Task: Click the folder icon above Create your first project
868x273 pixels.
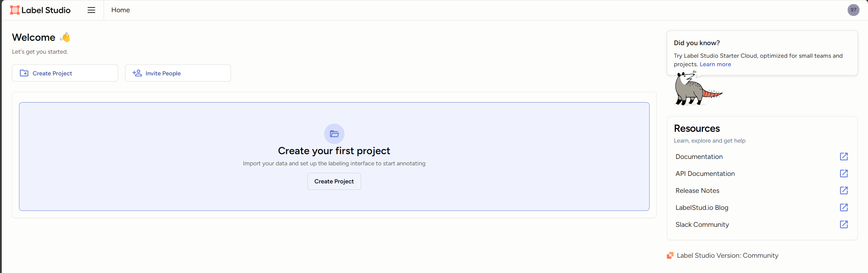Action: [334, 134]
